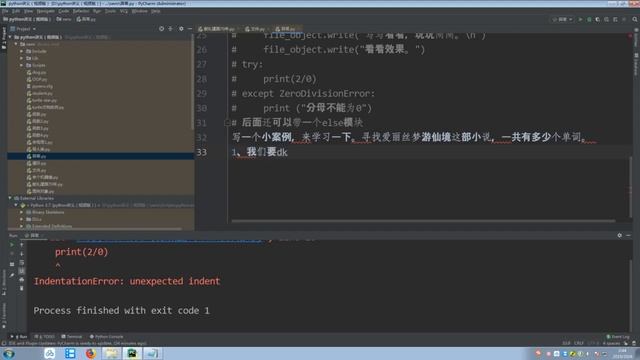This screenshot has width=640, height=360.
Task: Hide the Project panel with minimize icon
Action: tap(190, 29)
